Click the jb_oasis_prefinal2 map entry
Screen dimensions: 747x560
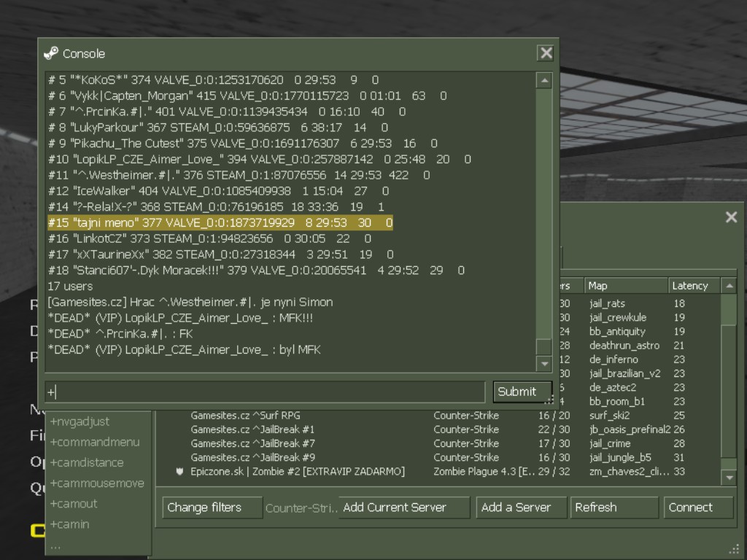630,429
